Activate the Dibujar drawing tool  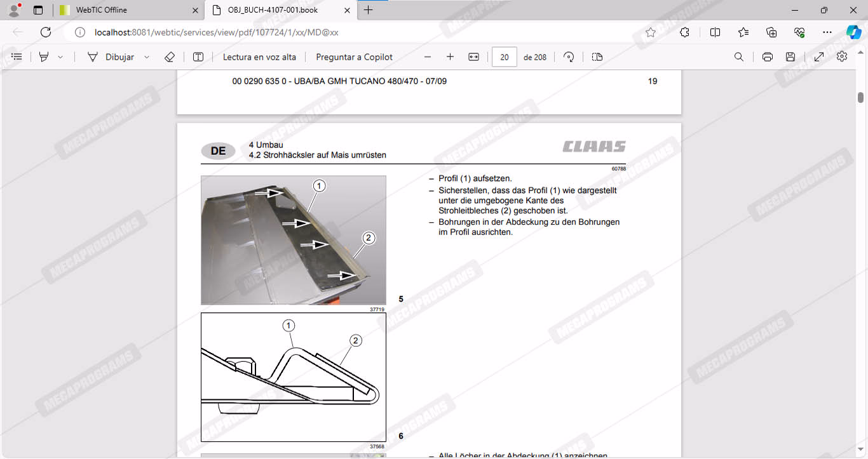point(111,57)
